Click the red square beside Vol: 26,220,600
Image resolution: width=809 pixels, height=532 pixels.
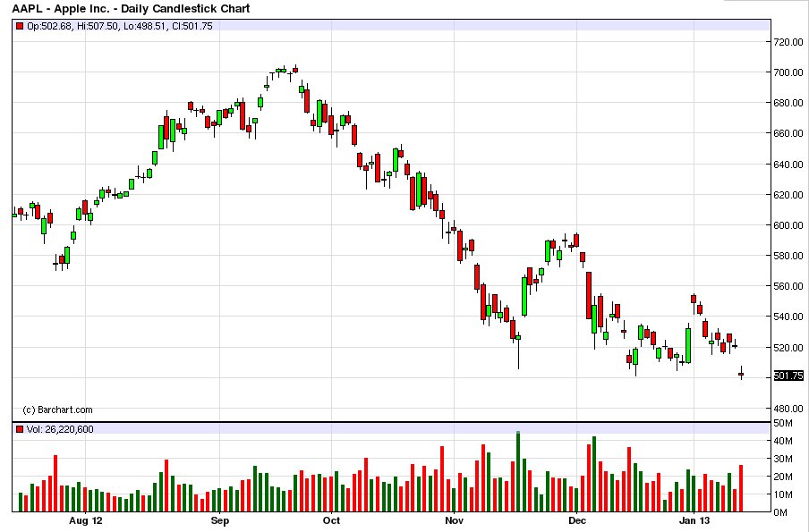click(20, 429)
